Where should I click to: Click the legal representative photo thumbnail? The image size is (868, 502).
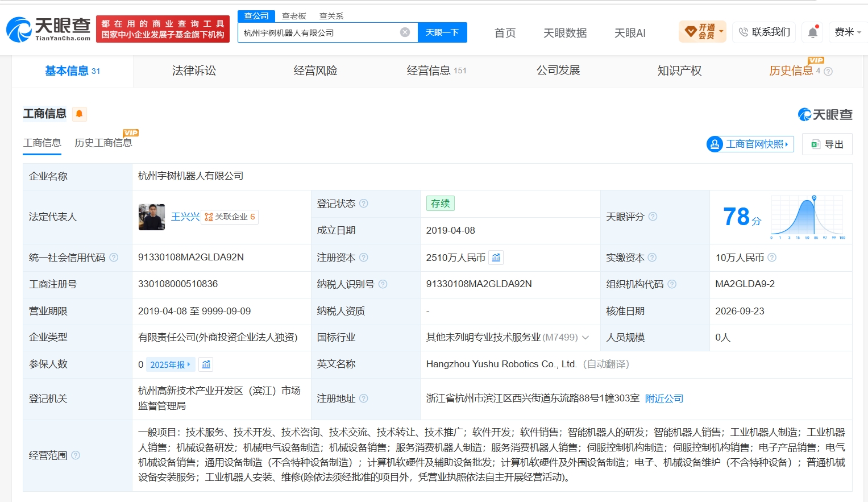pos(152,217)
